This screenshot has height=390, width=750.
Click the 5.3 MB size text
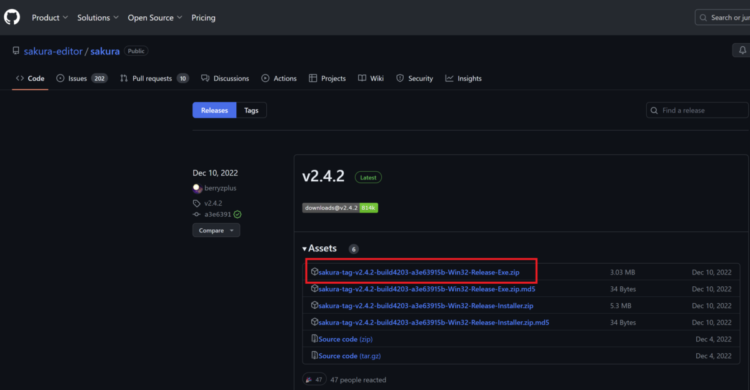620,306
